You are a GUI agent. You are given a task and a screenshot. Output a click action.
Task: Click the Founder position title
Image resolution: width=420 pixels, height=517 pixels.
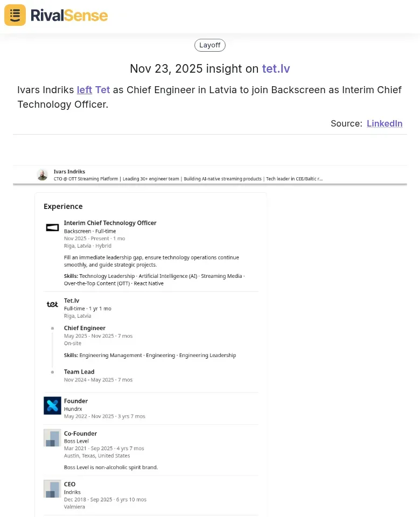(76, 401)
